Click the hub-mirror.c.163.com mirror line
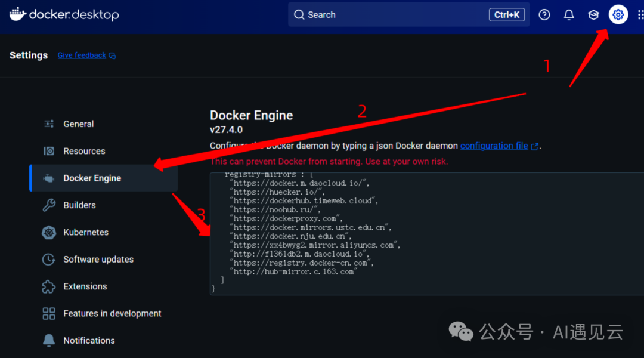 [293, 271]
